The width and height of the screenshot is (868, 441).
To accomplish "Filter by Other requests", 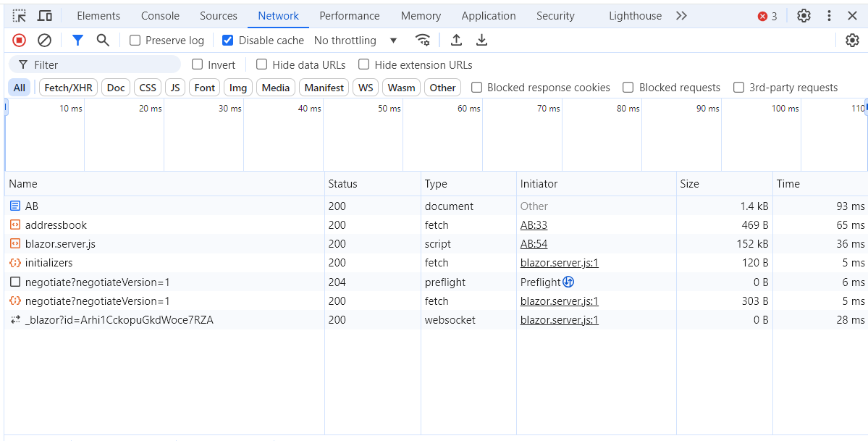I will click(x=442, y=88).
